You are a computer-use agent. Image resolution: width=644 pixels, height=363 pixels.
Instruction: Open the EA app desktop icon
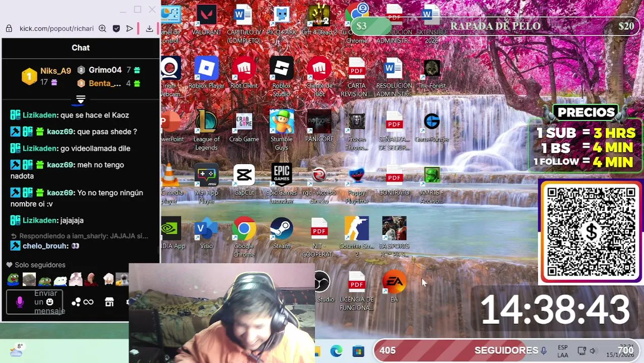pos(394,286)
